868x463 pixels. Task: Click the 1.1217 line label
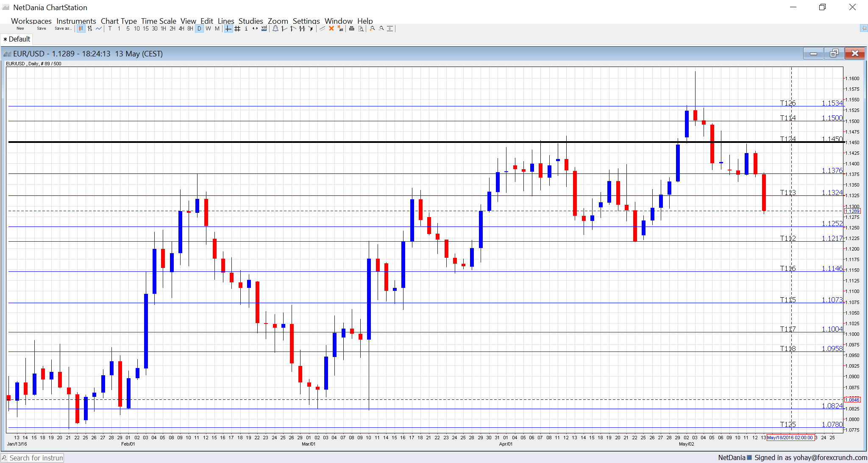tap(832, 238)
